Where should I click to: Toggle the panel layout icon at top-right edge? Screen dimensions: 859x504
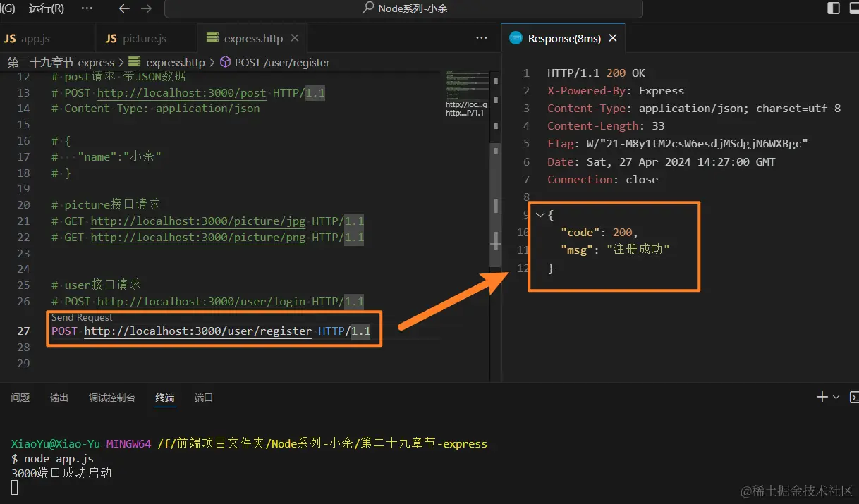(855, 8)
